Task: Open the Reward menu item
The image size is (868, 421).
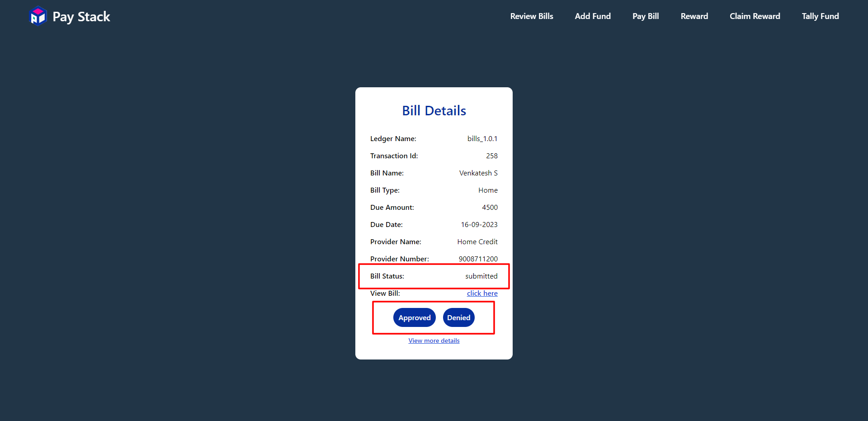Action: 694,16
